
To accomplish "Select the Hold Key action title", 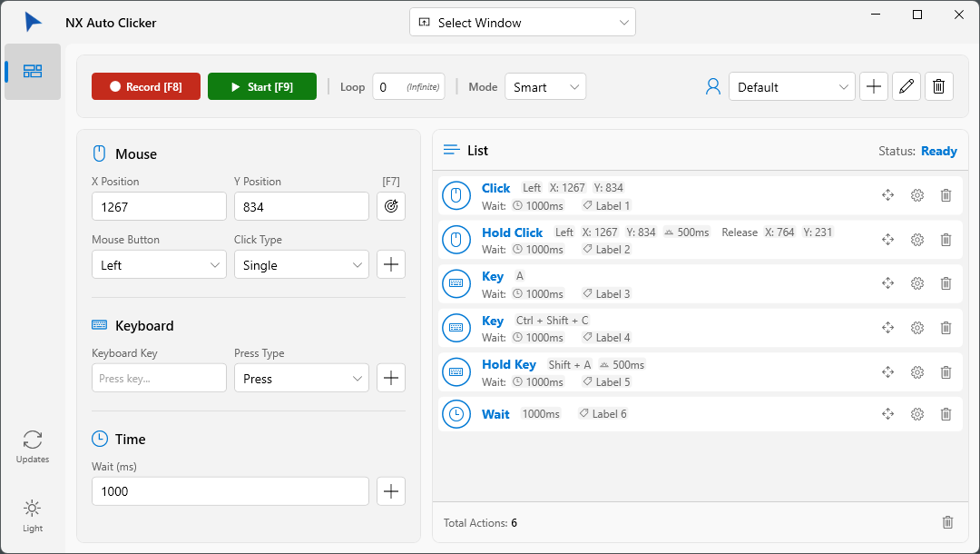I will pyautogui.click(x=509, y=364).
